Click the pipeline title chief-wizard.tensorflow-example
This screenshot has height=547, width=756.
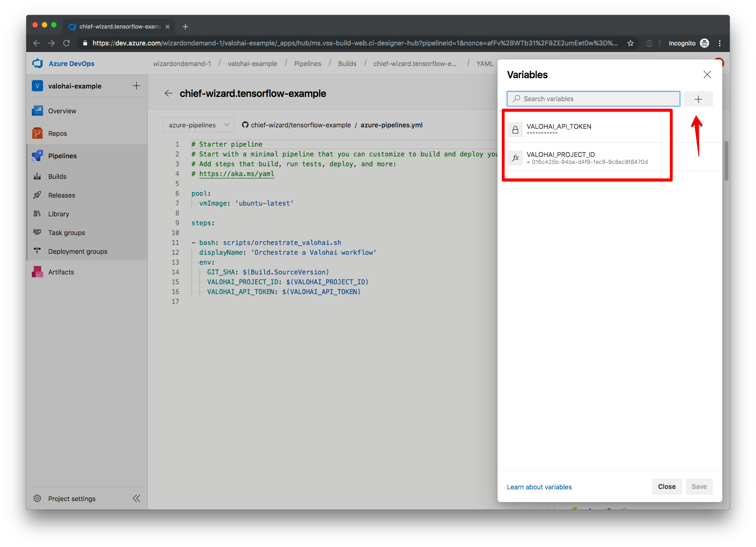coord(253,94)
